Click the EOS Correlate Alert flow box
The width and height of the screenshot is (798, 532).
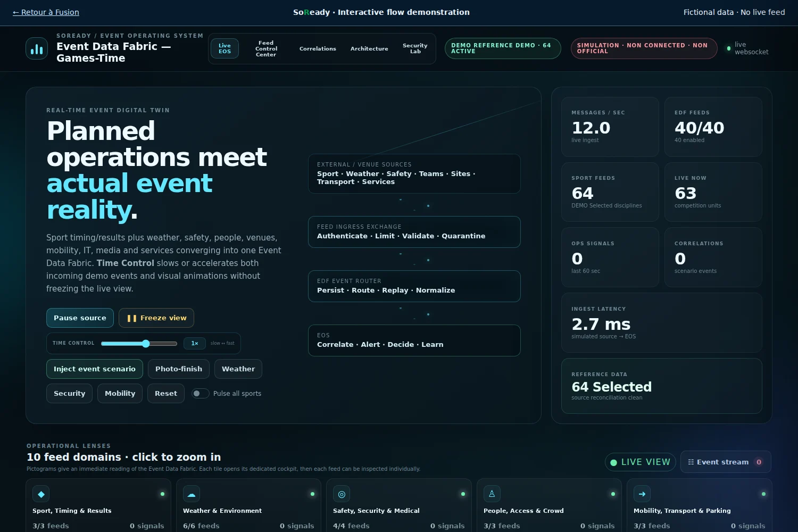click(x=414, y=340)
